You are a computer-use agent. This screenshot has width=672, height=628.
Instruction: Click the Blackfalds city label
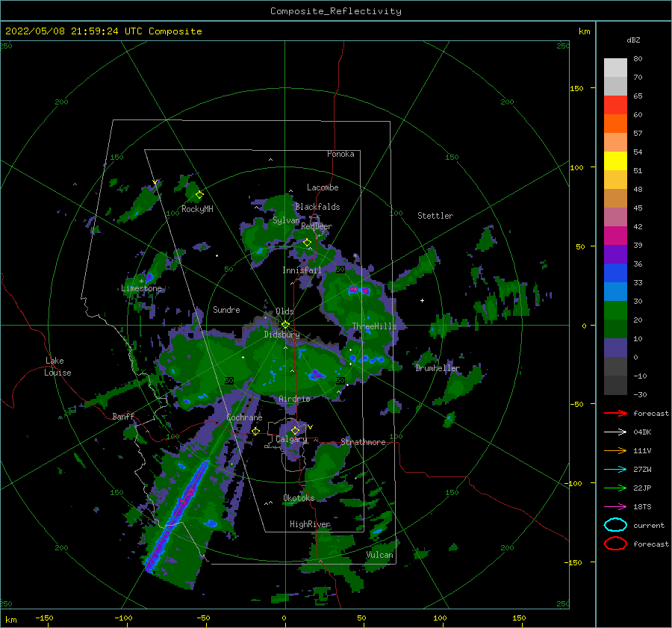[317, 207]
